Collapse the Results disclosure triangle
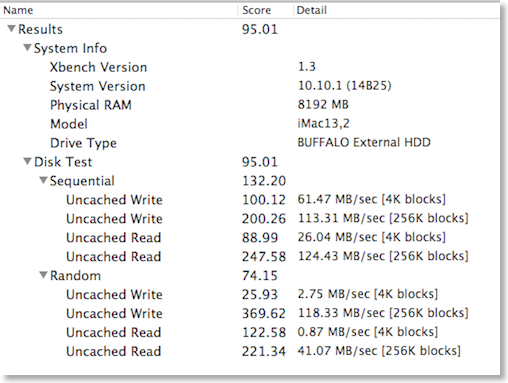 click(x=11, y=29)
